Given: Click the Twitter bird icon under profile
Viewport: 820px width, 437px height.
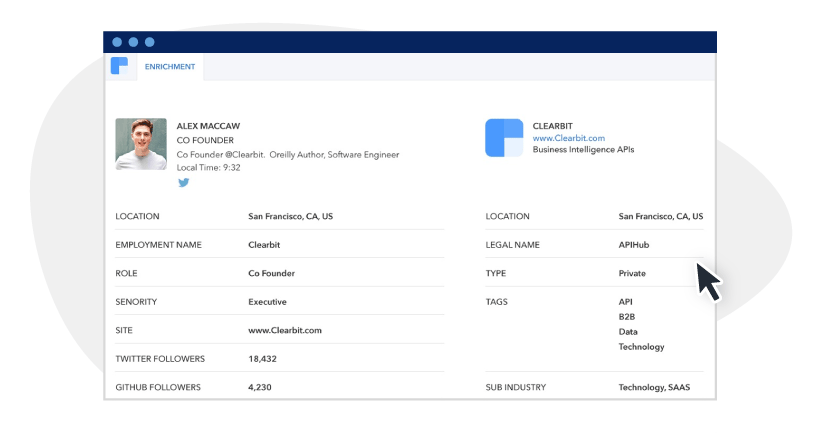Looking at the screenshot, I should point(183,183).
